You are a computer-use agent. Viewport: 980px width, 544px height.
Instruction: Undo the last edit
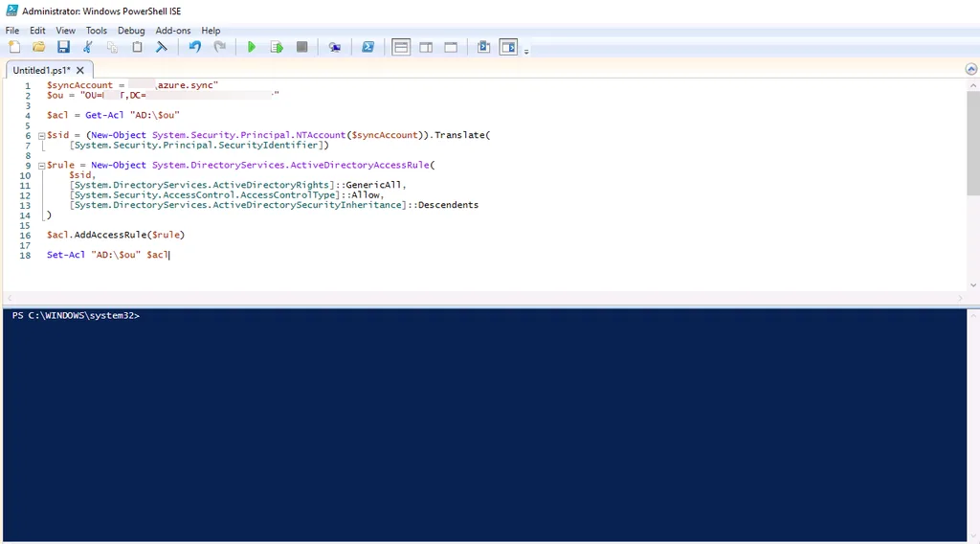click(x=195, y=47)
